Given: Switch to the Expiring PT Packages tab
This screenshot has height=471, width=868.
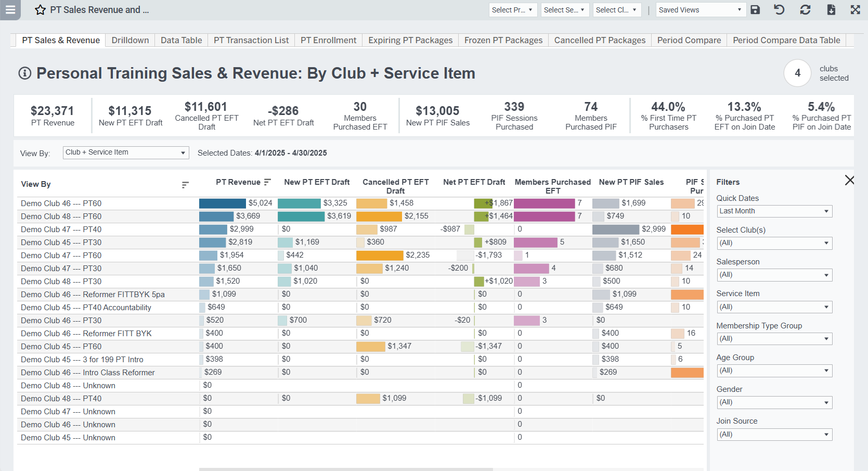Looking at the screenshot, I should tap(410, 40).
